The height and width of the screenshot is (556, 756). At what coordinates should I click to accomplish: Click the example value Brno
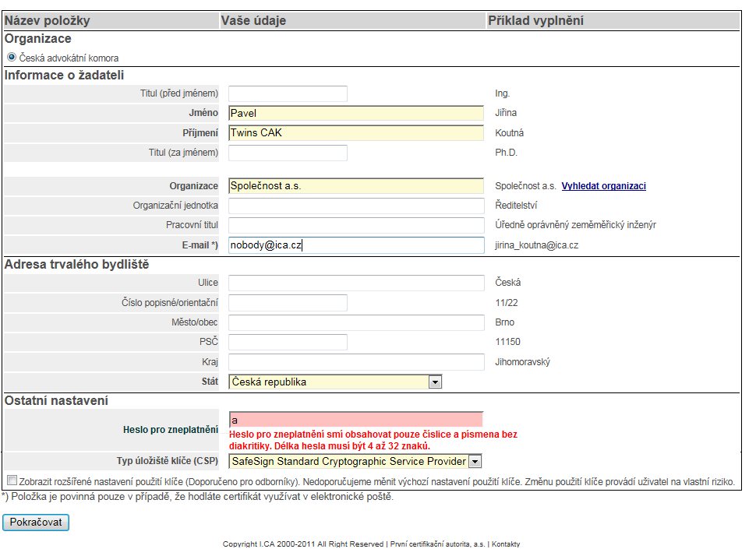[x=504, y=322]
